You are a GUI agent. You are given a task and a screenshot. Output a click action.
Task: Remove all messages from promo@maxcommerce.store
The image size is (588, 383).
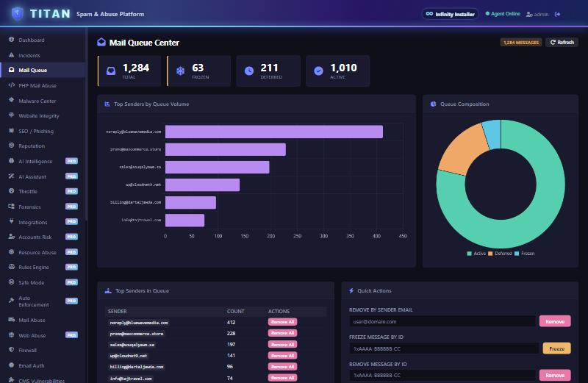pyautogui.click(x=282, y=333)
